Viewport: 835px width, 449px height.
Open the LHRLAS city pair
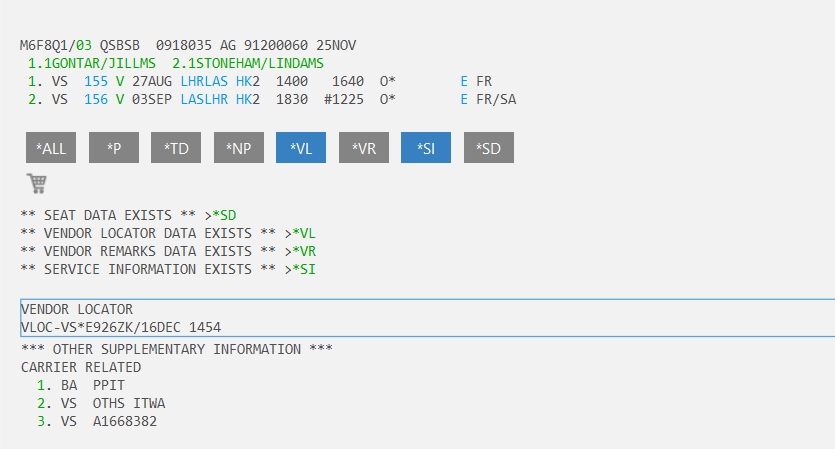pyautogui.click(x=204, y=81)
